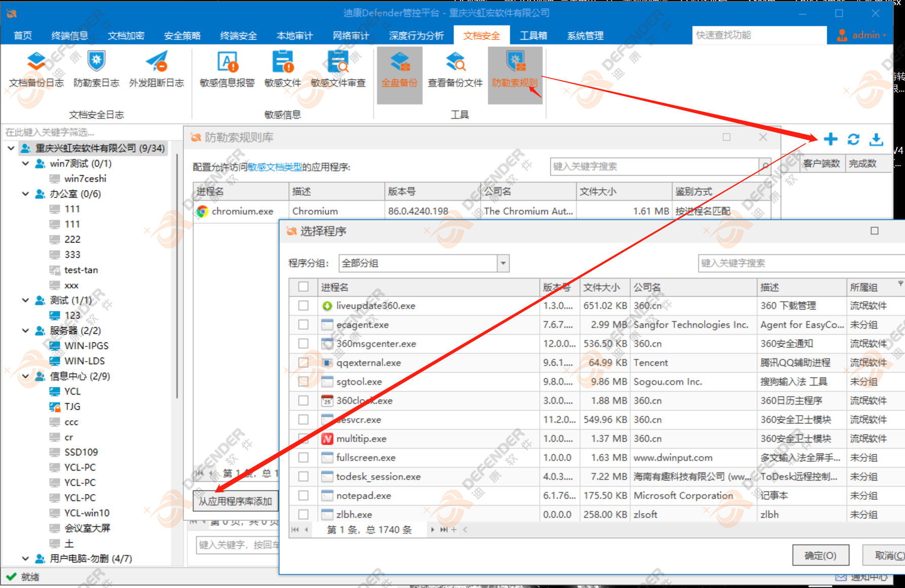Click the search icon in 防勒索规则库
This screenshot has width=905, height=588.
(x=765, y=167)
